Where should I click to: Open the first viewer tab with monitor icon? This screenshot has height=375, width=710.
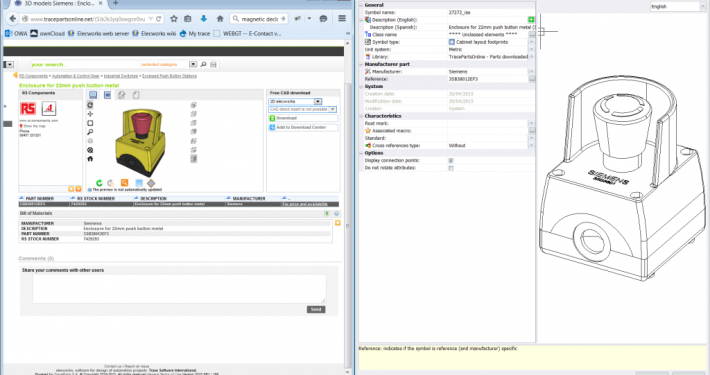pyautogui.click(x=93, y=95)
